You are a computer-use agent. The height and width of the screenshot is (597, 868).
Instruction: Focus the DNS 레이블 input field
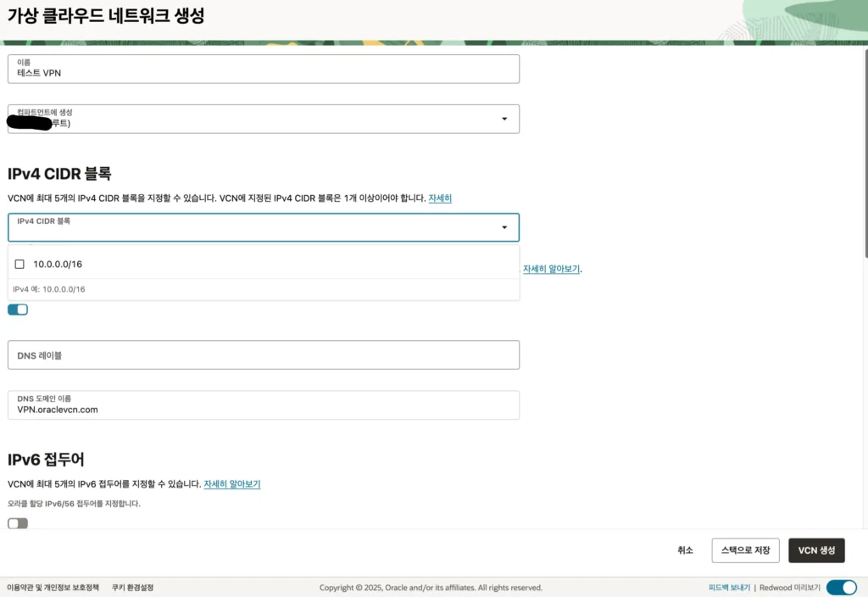coord(263,355)
